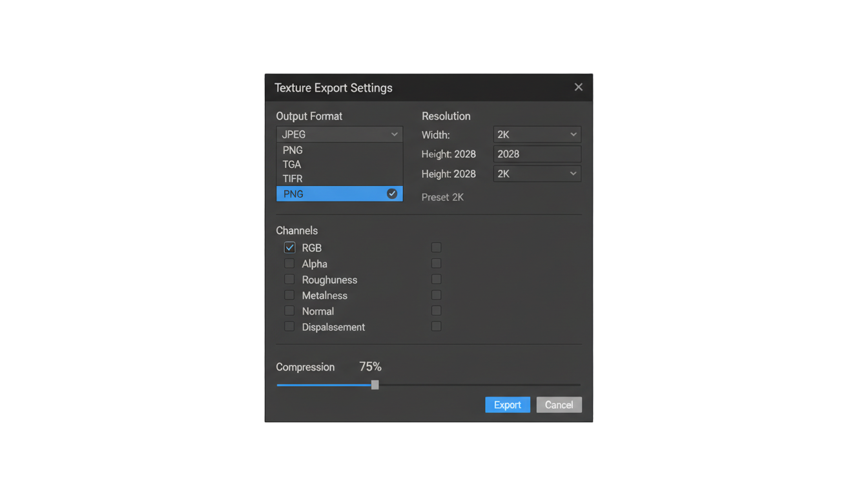Image resolution: width=868 pixels, height=496 pixels.
Task: Click the Compression slider handle
Action: [375, 385]
